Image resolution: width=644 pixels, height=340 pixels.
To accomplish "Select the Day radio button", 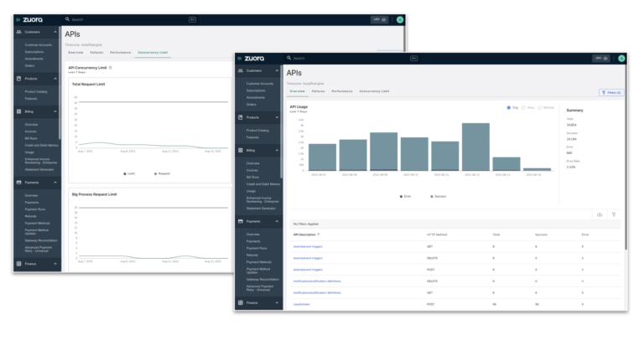I will point(508,107).
